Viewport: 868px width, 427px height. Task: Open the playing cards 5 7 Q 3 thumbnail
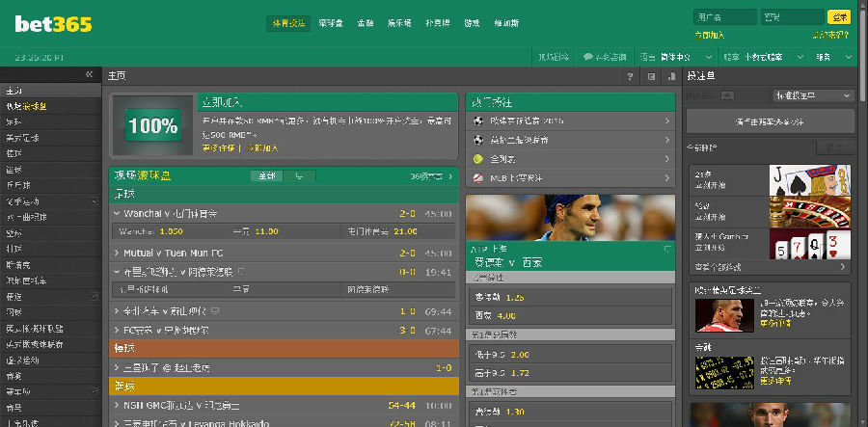(810, 244)
